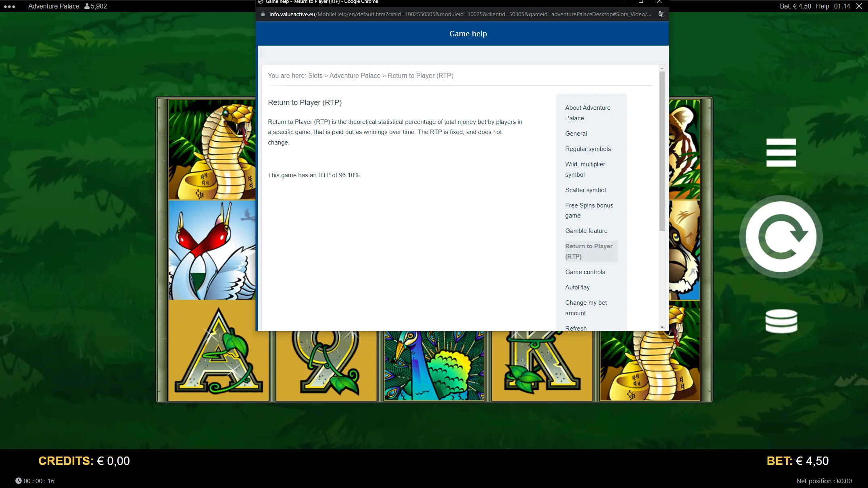Open the Regular symbols help topic
The image size is (868, 488).
tap(588, 149)
